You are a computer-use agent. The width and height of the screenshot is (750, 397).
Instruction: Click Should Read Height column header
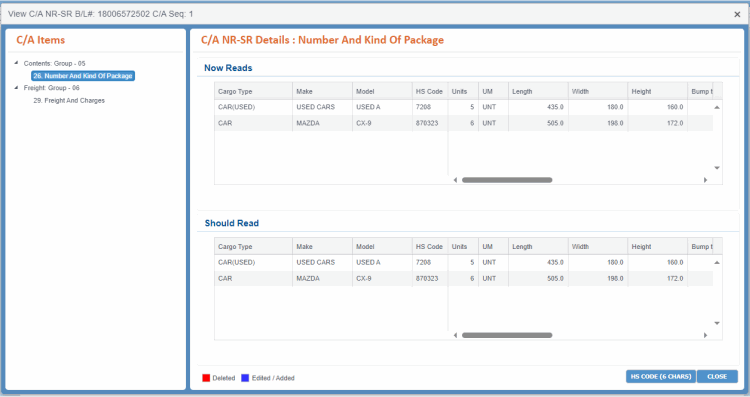click(658, 246)
